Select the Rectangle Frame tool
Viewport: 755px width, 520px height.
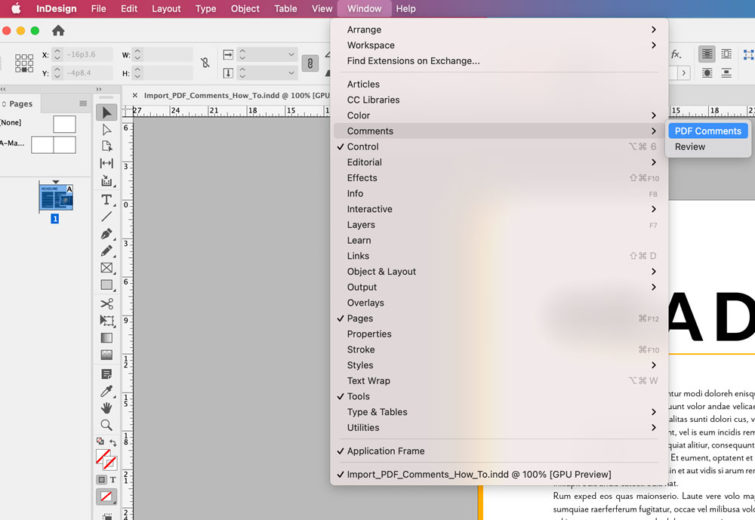point(106,268)
